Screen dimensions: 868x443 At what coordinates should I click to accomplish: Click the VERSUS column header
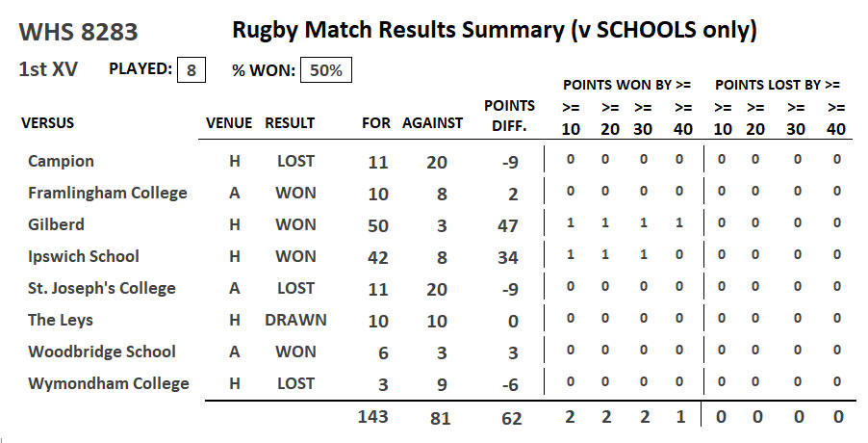[x=47, y=123]
